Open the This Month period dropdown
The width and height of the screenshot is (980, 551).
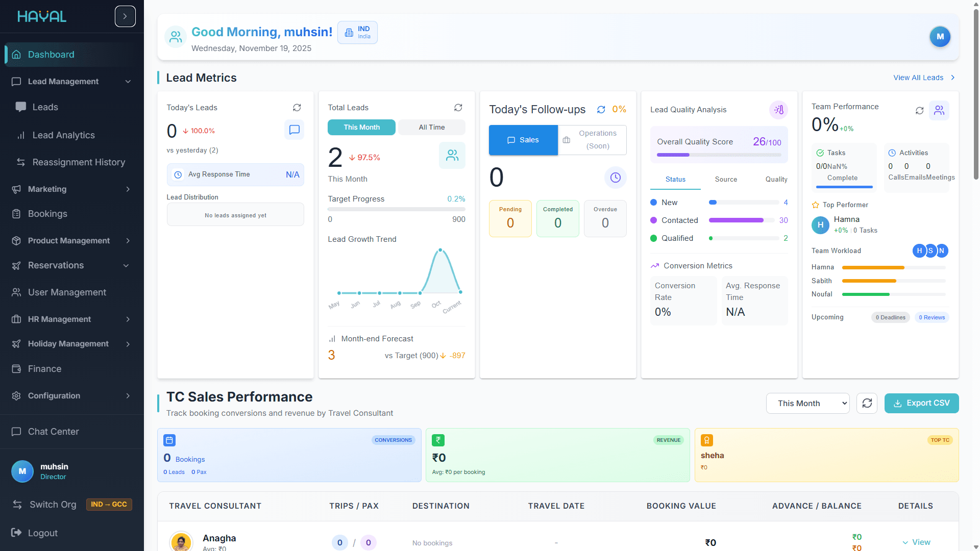(807, 403)
